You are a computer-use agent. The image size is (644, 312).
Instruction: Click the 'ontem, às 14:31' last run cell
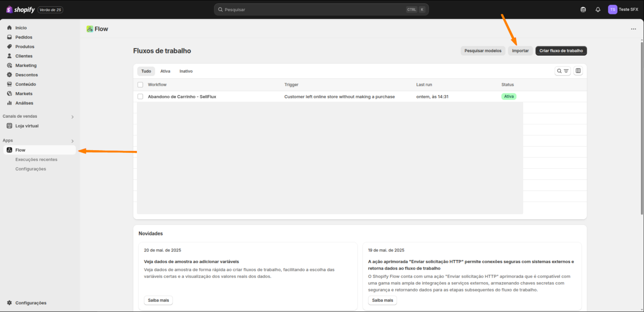(432, 97)
